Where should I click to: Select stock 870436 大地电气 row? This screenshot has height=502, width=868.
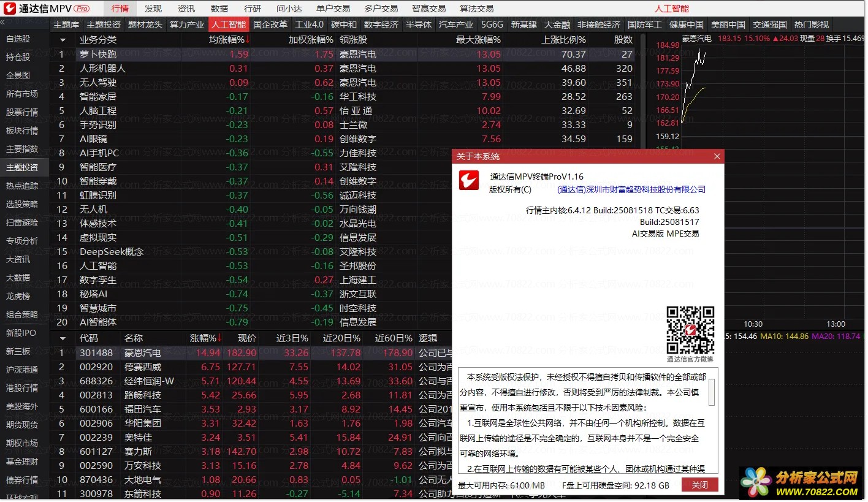pyautogui.click(x=252, y=479)
